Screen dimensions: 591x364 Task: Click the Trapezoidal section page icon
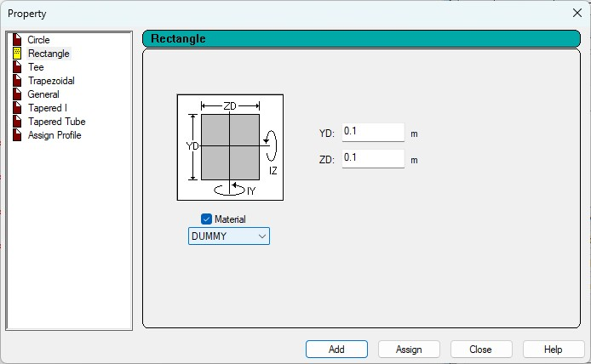[17, 81]
